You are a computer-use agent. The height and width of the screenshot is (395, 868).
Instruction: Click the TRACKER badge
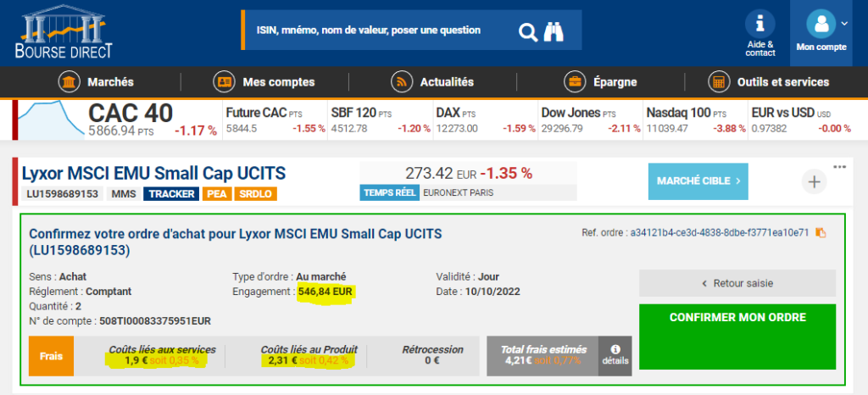pyautogui.click(x=171, y=193)
